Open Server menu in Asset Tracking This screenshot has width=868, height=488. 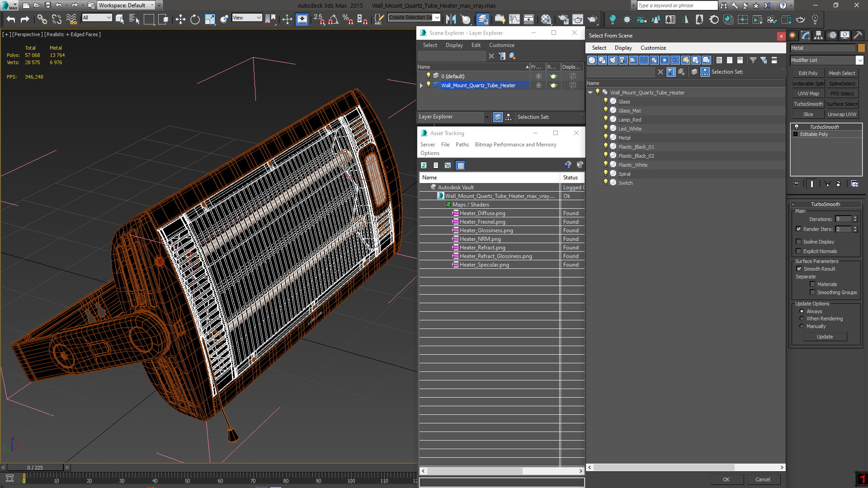tap(427, 145)
